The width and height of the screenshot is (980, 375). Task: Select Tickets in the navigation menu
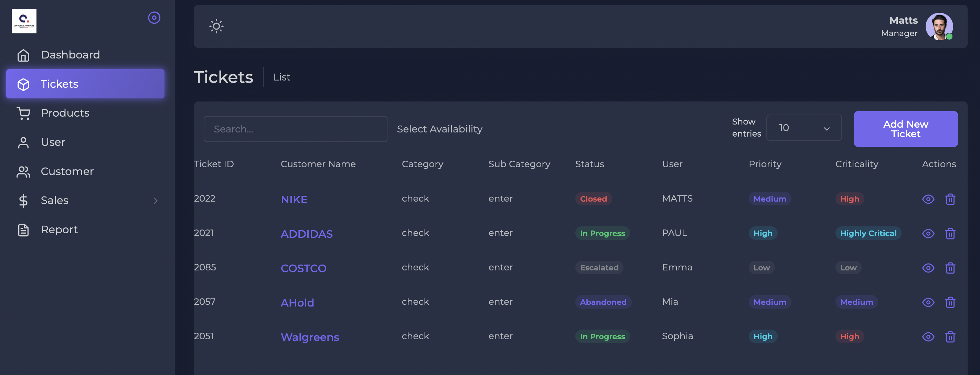[59, 84]
